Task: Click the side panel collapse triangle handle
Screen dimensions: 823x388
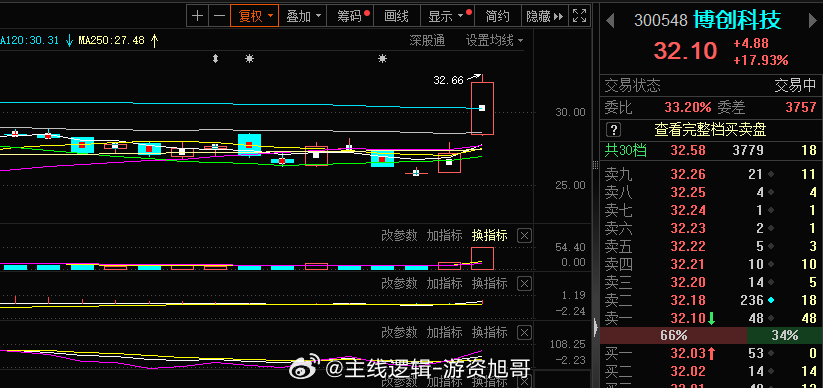Action: click(x=596, y=328)
